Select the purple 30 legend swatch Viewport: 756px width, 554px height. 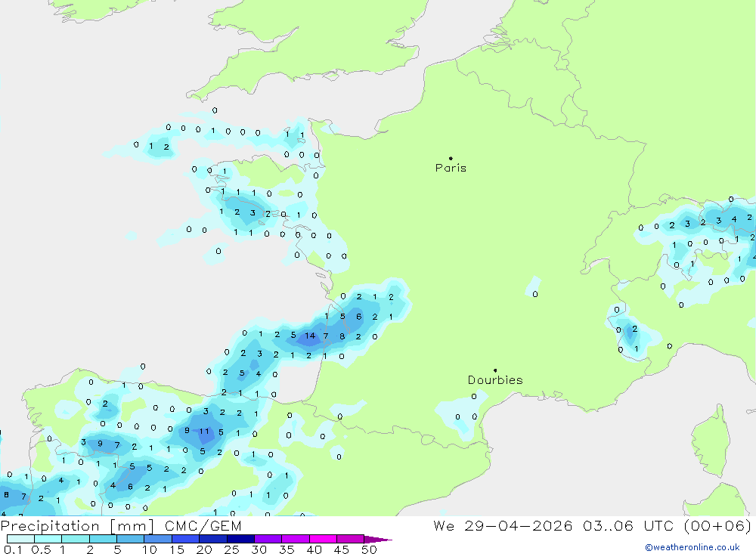coord(268,539)
